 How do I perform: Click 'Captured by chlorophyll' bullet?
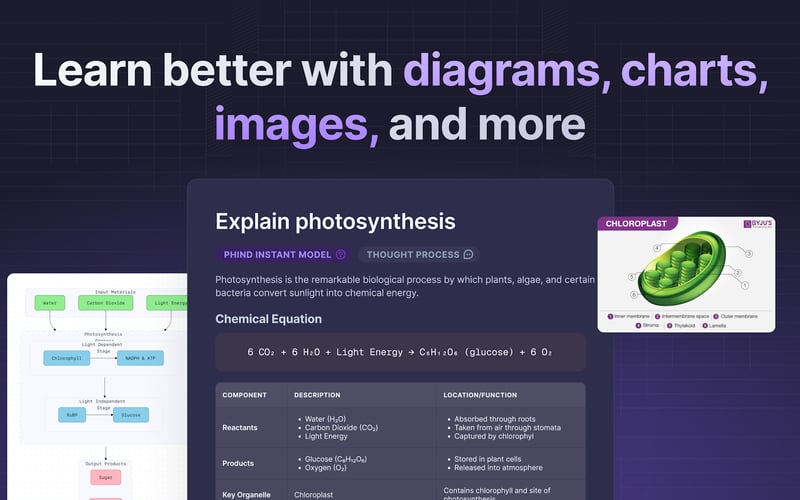click(494, 436)
